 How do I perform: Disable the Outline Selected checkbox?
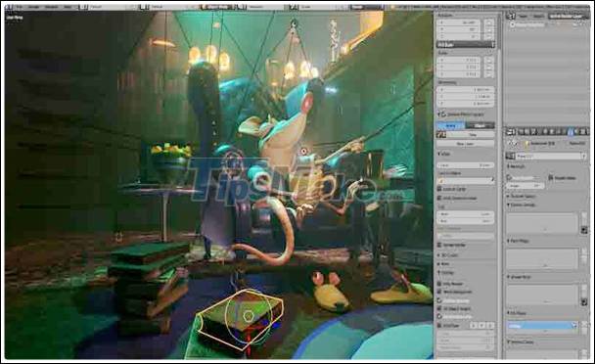point(439,300)
